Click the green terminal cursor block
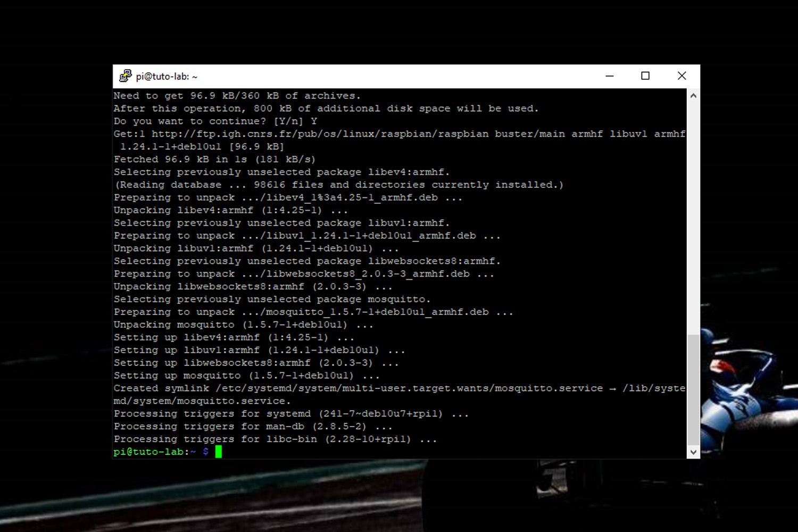 tap(218, 452)
